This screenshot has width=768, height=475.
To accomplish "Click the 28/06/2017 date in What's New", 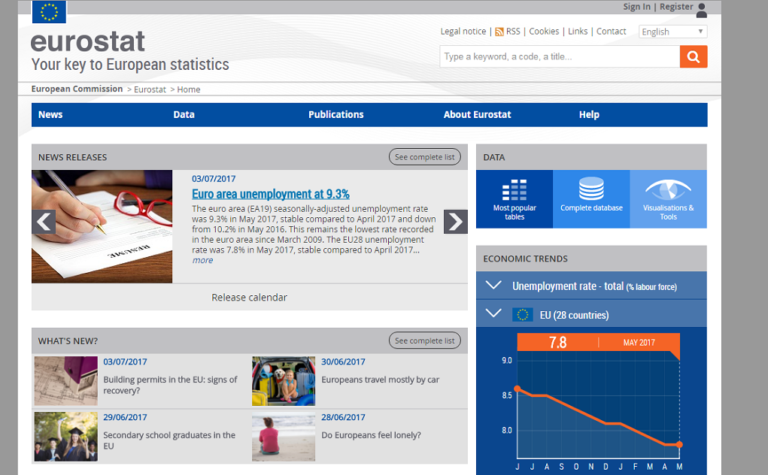I will point(343,417).
